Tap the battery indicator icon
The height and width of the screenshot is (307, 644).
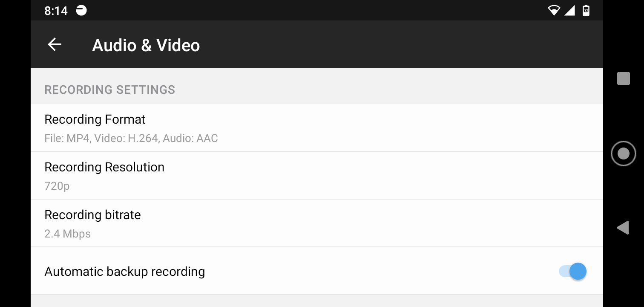(586, 10)
